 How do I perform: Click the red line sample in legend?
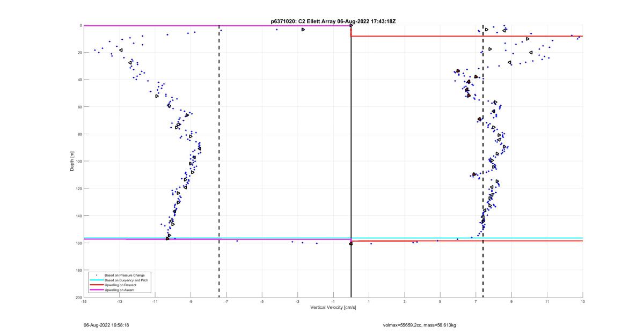[x=96, y=285]
